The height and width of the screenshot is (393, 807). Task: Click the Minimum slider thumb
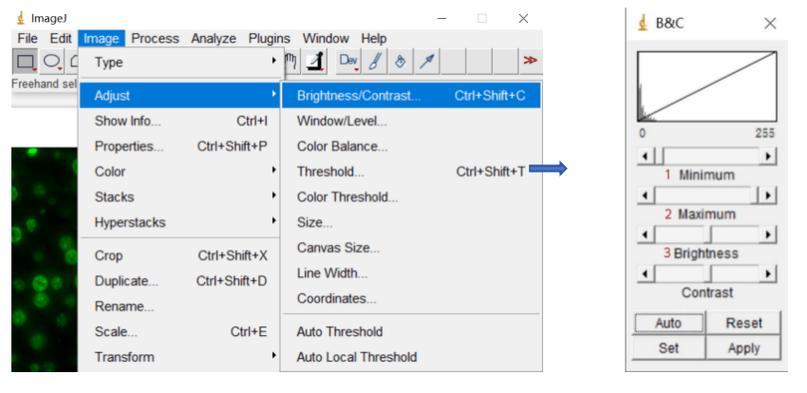(x=660, y=156)
